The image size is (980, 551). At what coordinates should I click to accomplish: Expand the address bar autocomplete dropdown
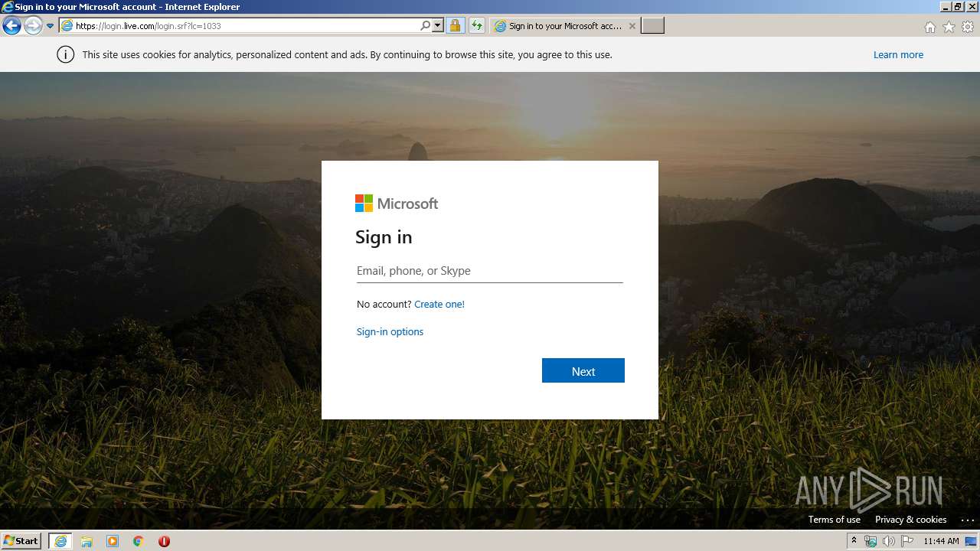pos(438,26)
